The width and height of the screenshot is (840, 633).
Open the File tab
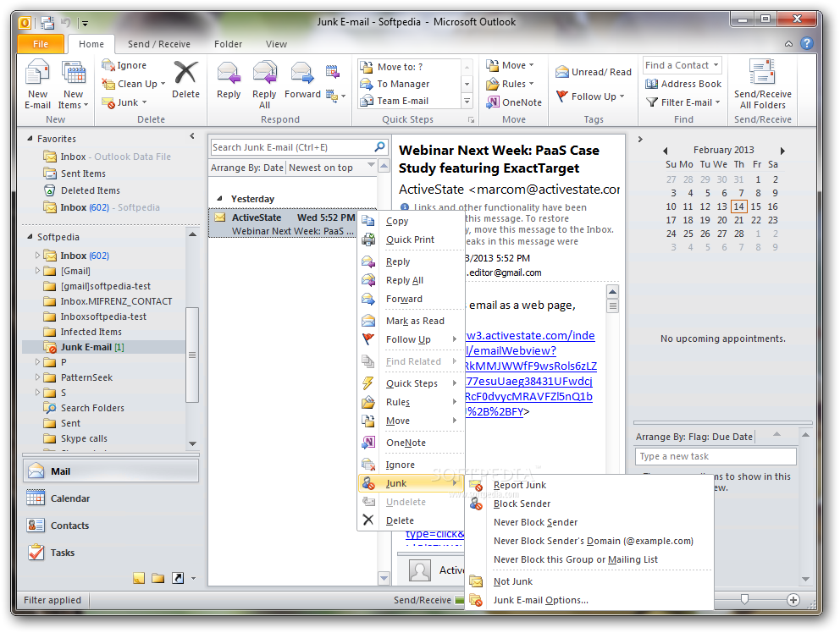tap(41, 44)
